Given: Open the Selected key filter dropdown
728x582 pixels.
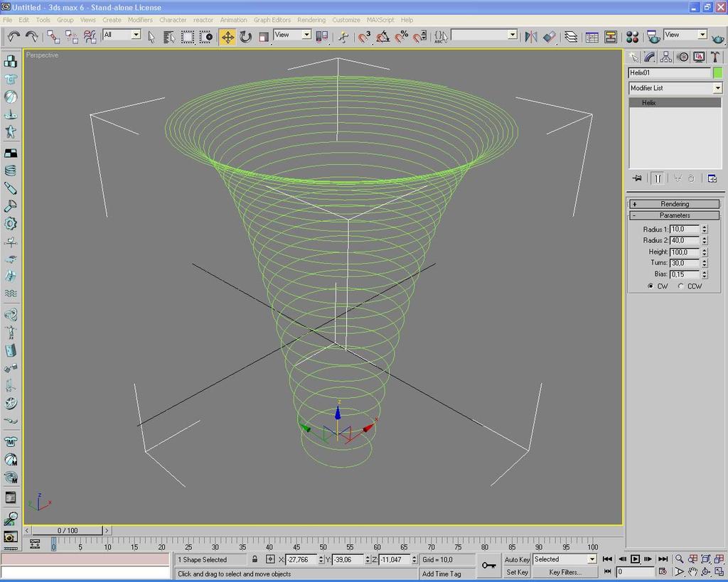Looking at the screenshot, I should 592,559.
